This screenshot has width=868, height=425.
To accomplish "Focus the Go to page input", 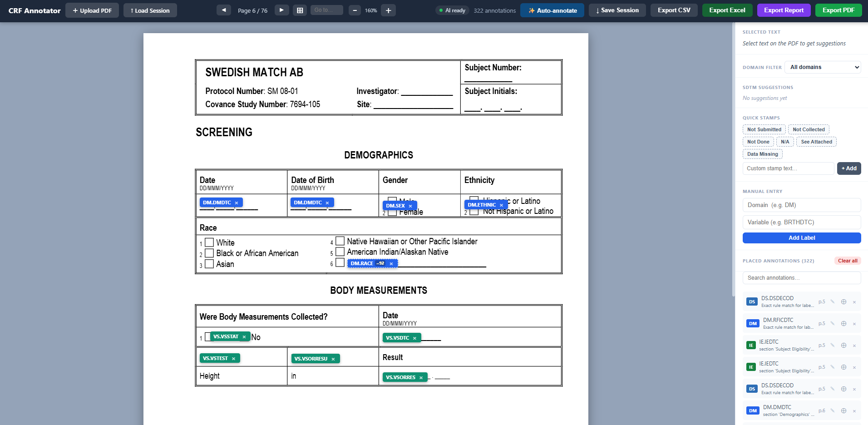I will click(326, 10).
